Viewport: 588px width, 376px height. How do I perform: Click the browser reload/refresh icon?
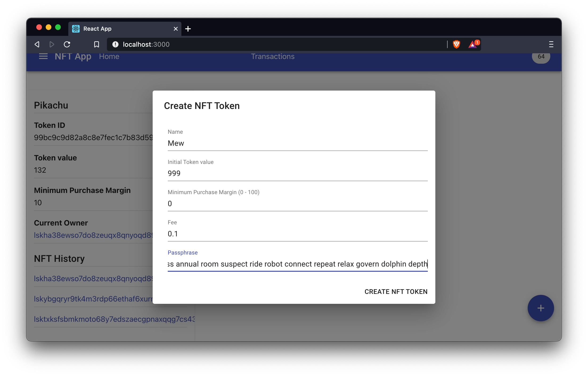pyautogui.click(x=67, y=44)
